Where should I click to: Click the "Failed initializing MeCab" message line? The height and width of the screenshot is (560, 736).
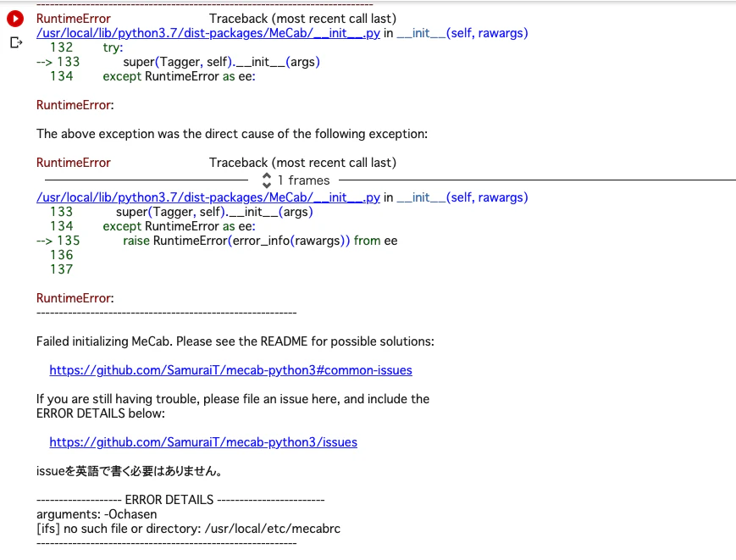(x=235, y=341)
